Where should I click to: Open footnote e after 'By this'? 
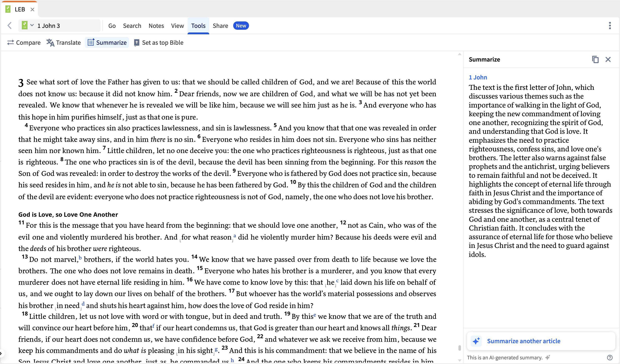(x=314, y=315)
